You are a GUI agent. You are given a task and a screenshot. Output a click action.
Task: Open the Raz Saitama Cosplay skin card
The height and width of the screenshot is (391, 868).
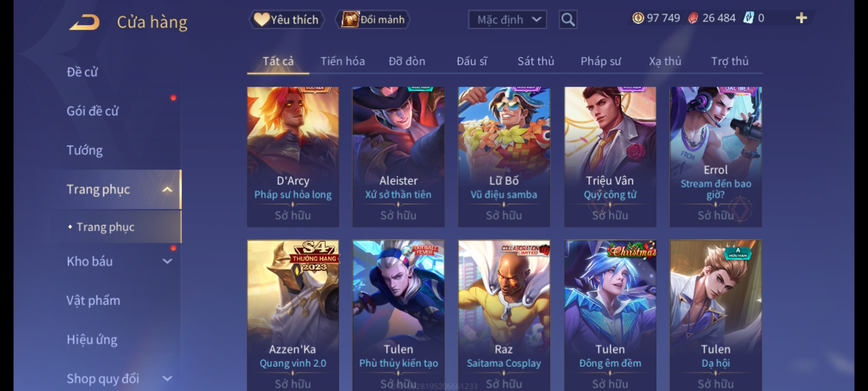tap(504, 315)
